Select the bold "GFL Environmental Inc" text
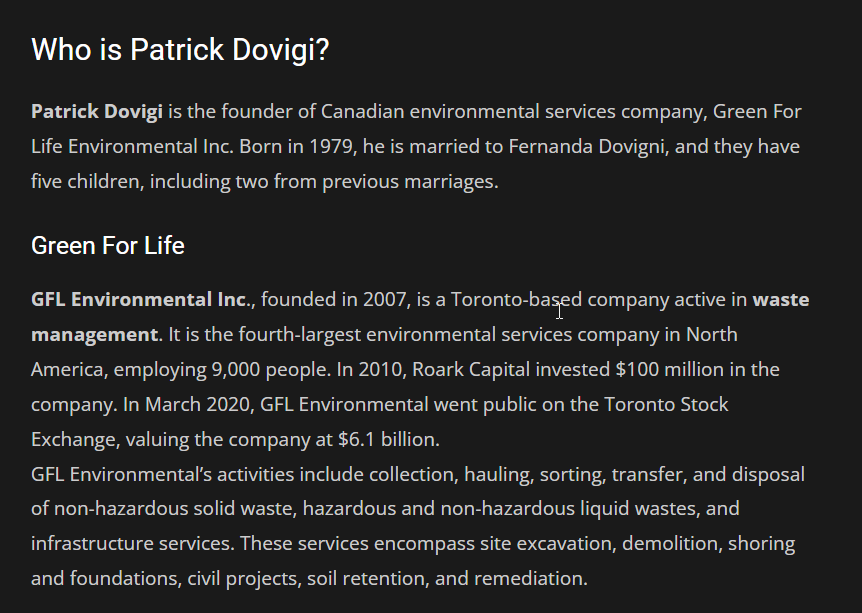Viewport: 862px width, 613px height. point(138,299)
